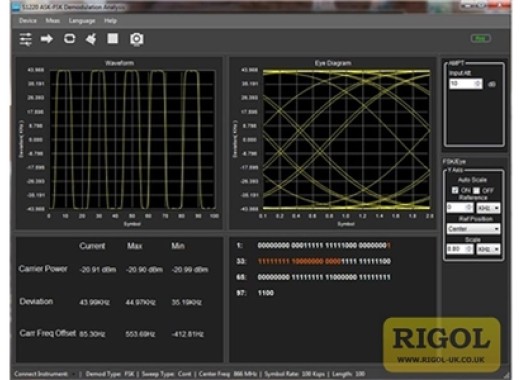Capture screenshot with the camera icon
The image size is (520, 380).
coord(137,39)
